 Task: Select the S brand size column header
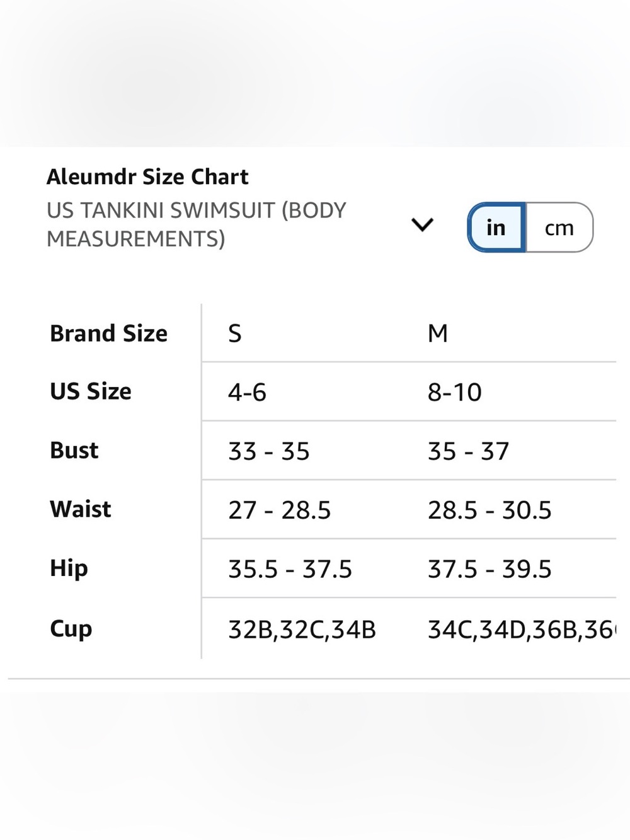pyautogui.click(x=235, y=333)
